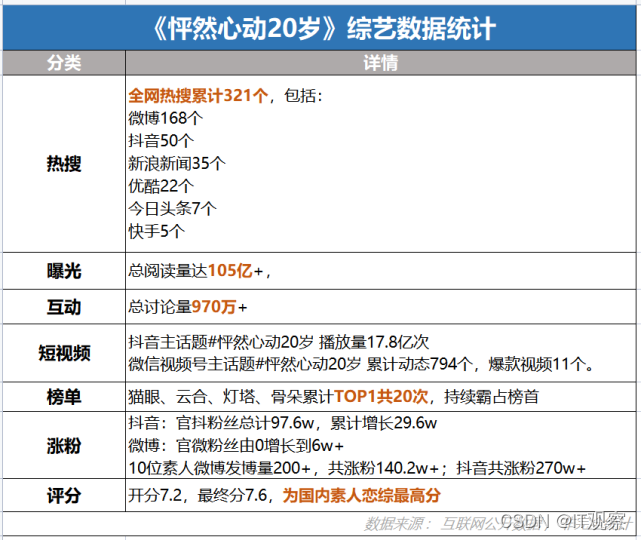This screenshot has height=540, width=641.
Task: Select the line 新浪新闻35个
Action: point(177,163)
